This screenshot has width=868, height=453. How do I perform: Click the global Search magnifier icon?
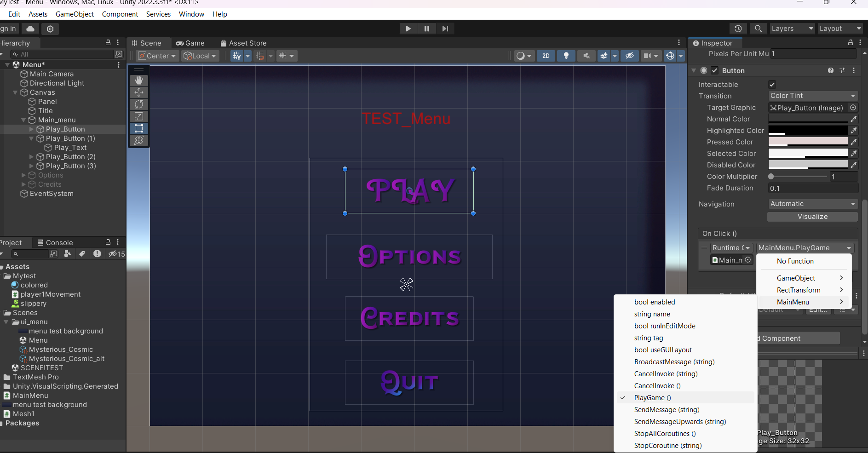pyautogui.click(x=759, y=29)
